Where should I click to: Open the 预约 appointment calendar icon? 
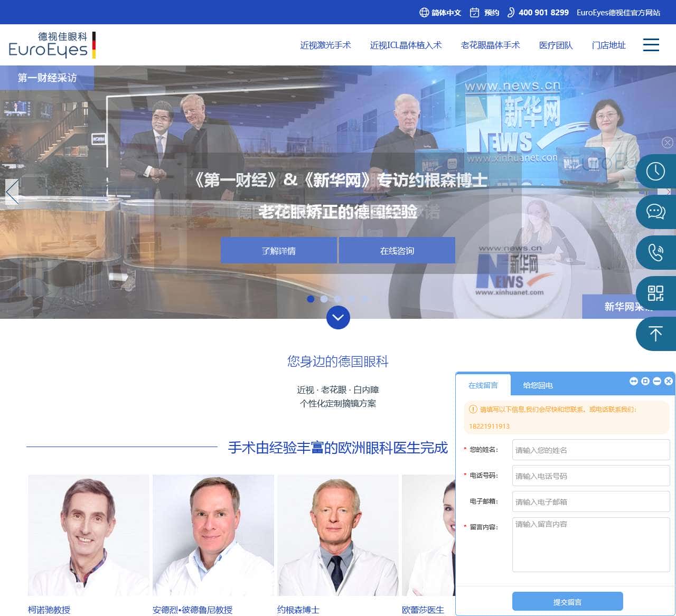(474, 12)
